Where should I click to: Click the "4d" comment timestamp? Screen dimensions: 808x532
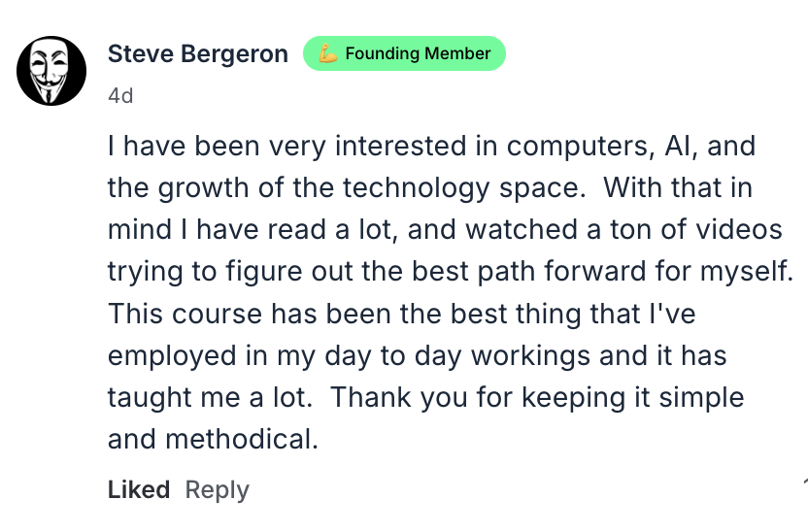(119, 96)
